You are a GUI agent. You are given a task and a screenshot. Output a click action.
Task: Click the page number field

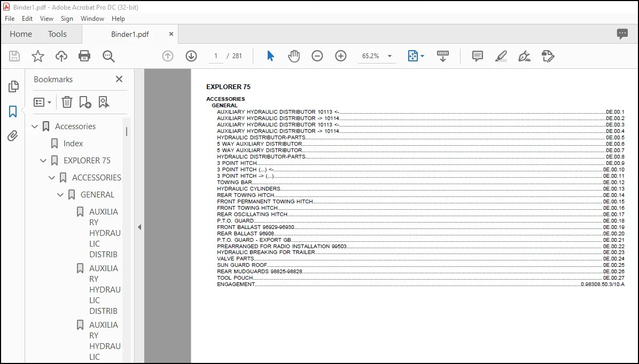click(x=215, y=56)
